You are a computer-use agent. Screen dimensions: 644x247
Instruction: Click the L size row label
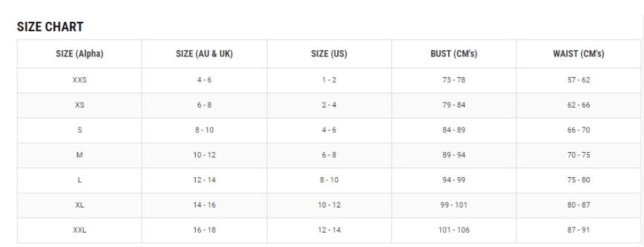80,180
